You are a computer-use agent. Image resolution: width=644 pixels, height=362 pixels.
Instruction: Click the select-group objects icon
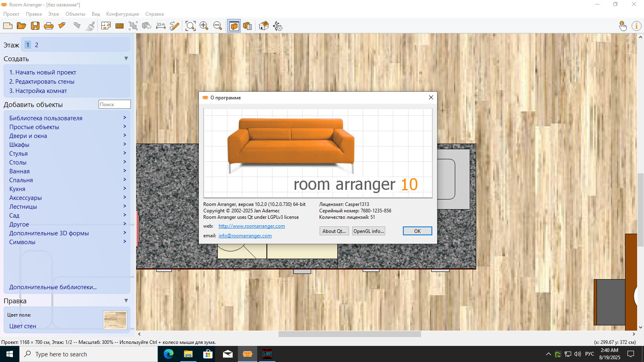coord(133,26)
